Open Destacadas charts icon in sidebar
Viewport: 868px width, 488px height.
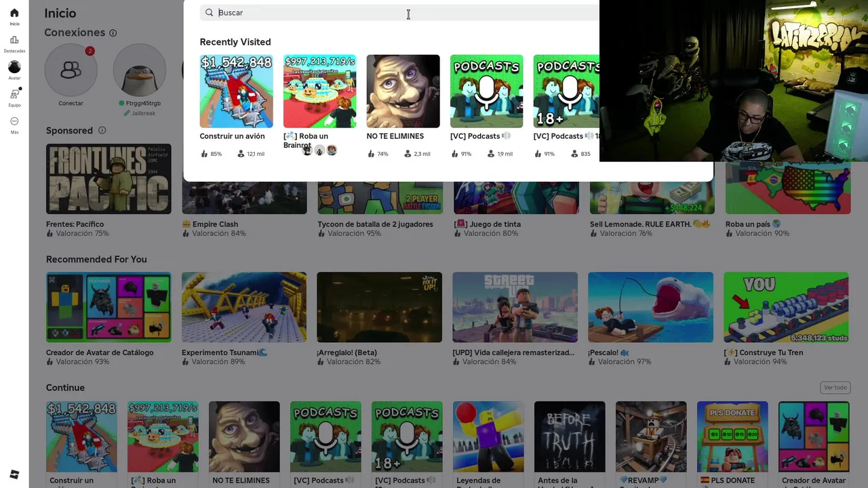(14, 40)
